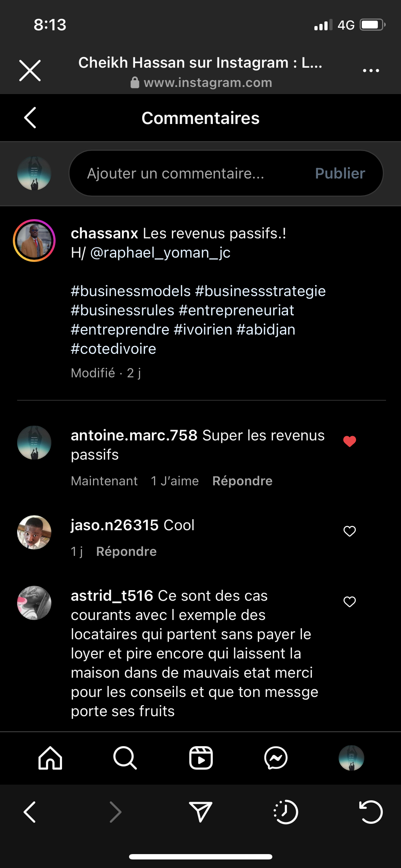The width and height of the screenshot is (401, 868).
Task: Open the search magnifier icon
Action: [125, 758]
